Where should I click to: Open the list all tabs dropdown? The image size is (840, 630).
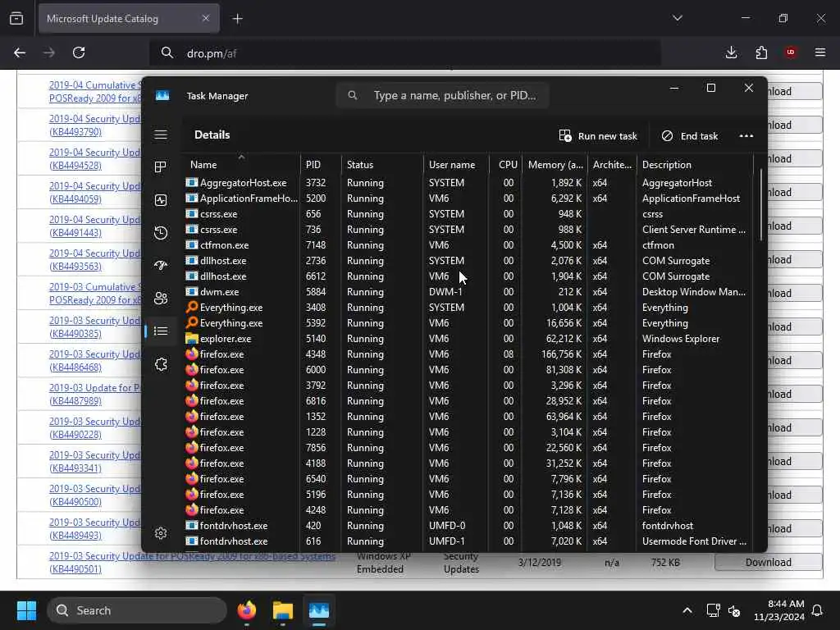click(678, 18)
